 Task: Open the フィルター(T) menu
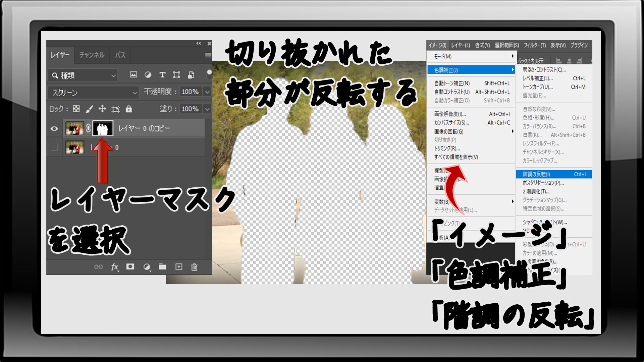(535, 45)
